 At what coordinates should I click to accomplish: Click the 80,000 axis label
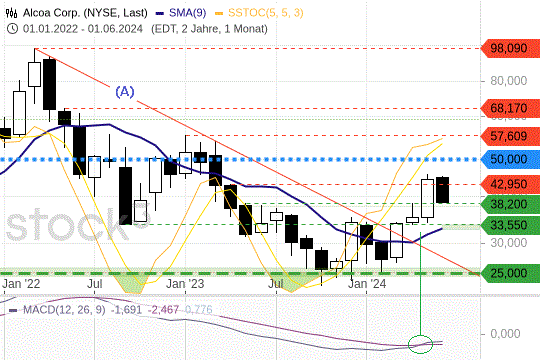coord(509,81)
